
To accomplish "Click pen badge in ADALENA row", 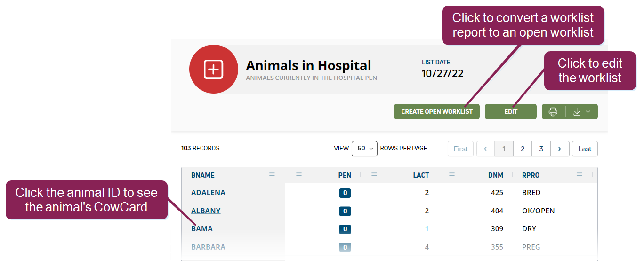I will point(345,193).
